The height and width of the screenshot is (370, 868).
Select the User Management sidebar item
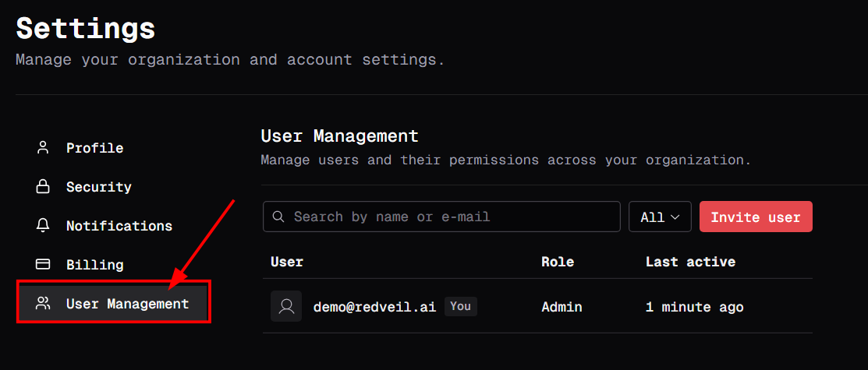127,304
